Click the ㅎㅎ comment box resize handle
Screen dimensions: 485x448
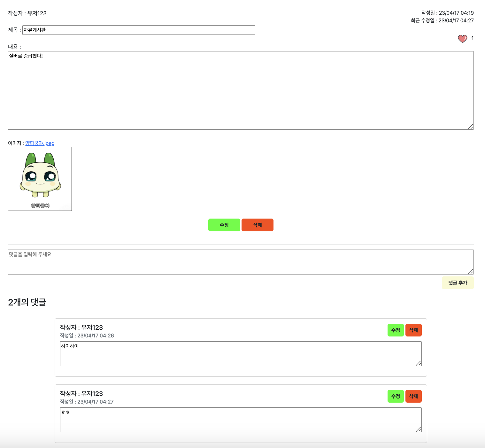419,429
